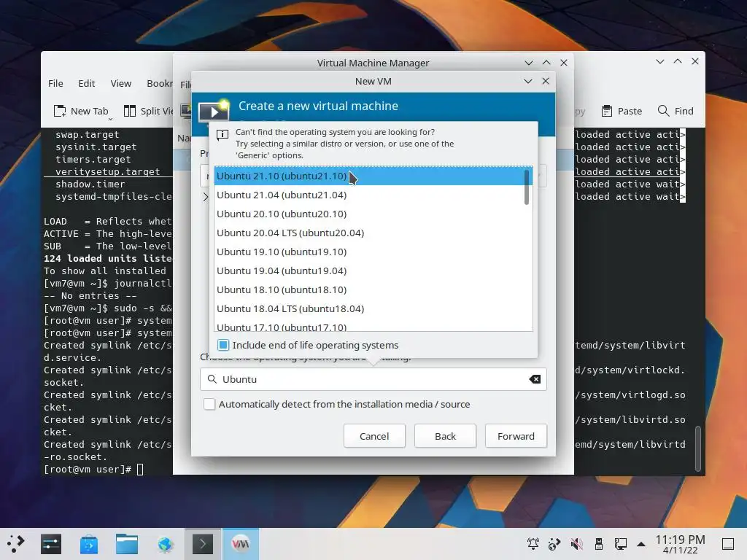The image size is (747, 560).
Task: Select Ubuntu 18.04 LTS entry
Action: pyautogui.click(x=373, y=308)
